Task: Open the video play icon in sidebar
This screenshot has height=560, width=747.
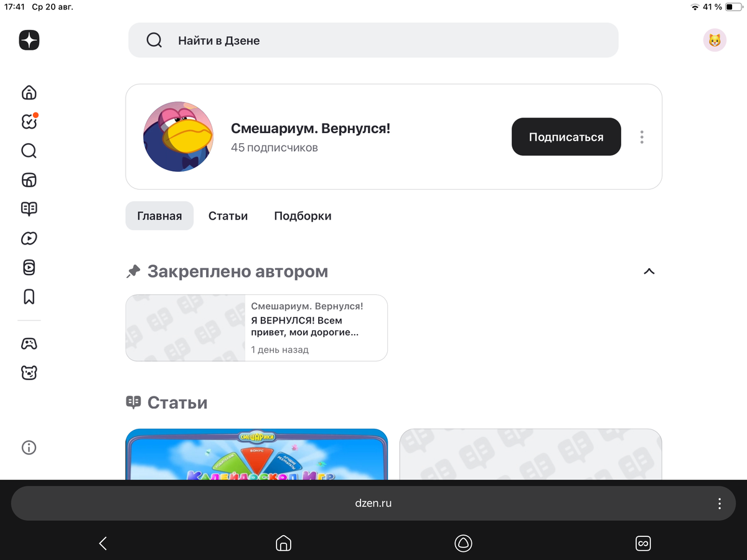Action: coord(29,238)
